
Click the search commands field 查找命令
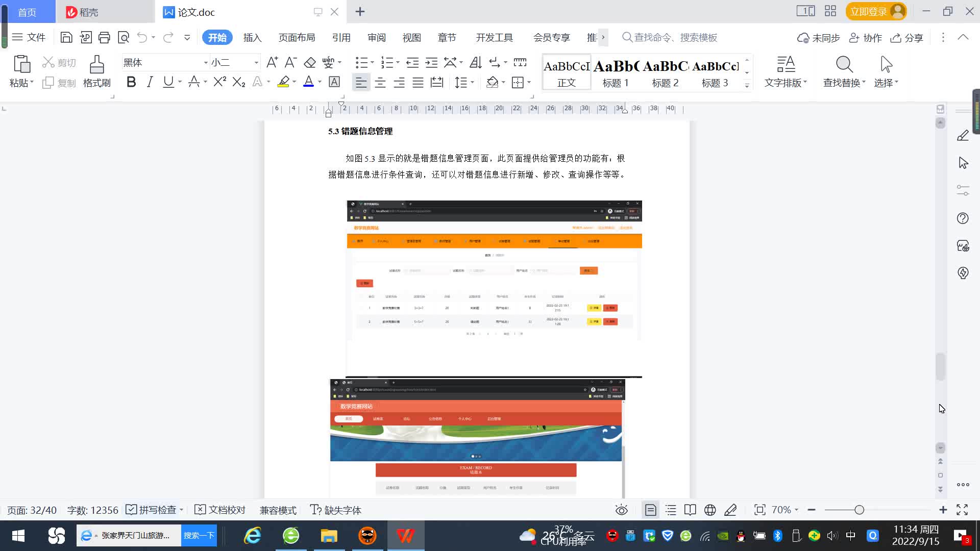(x=675, y=38)
